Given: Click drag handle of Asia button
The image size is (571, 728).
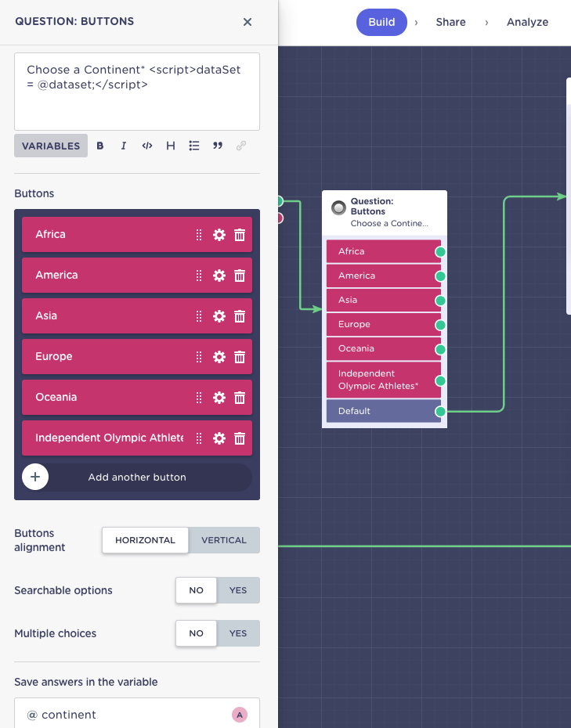Looking at the screenshot, I should pyautogui.click(x=199, y=316).
